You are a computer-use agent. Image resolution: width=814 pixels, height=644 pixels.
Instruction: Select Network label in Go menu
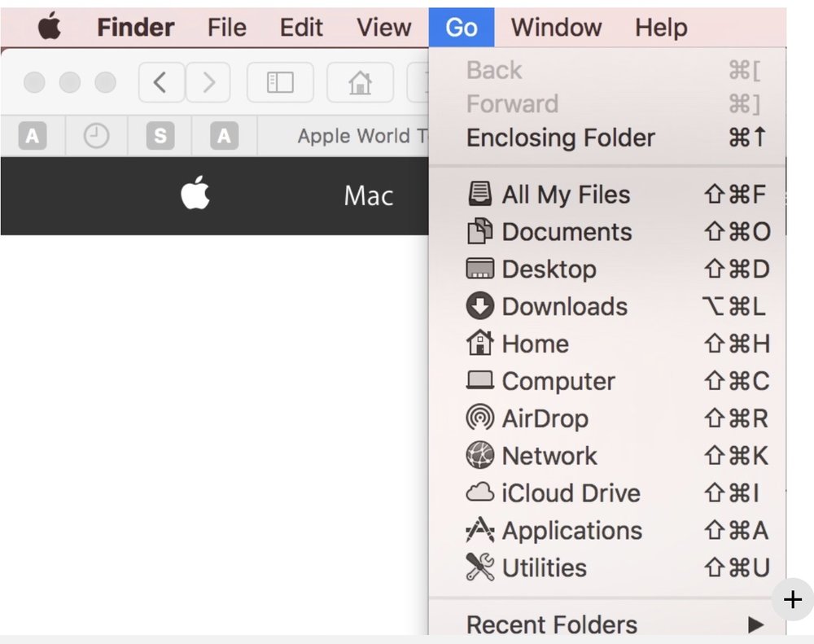point(549,456)
